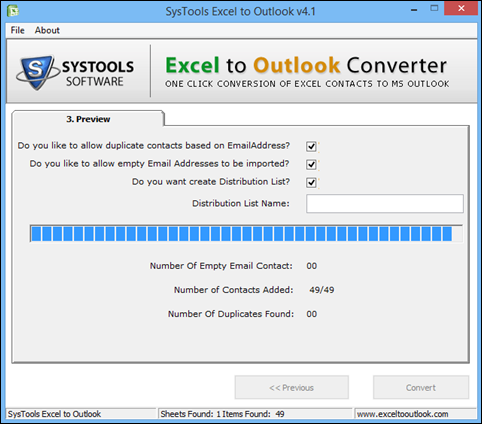Open the File menu
The height and width of the screenshot is (424, 482).
pos(17,30)
